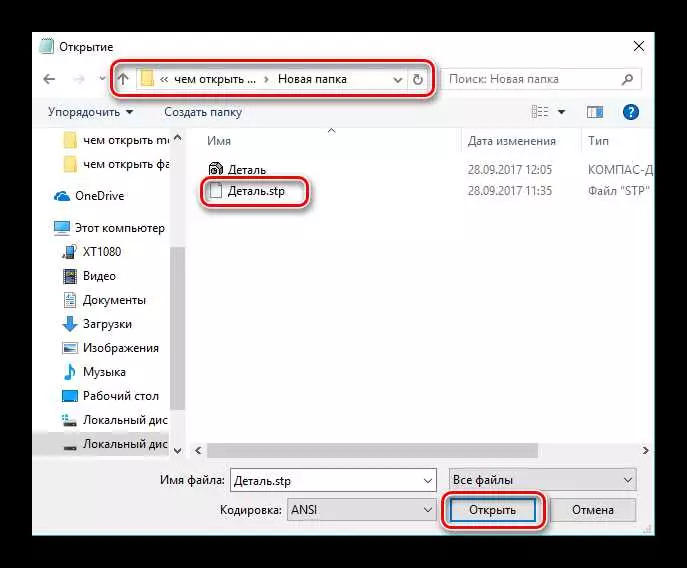Open the 'Загрузки' folder

[97, 324]
